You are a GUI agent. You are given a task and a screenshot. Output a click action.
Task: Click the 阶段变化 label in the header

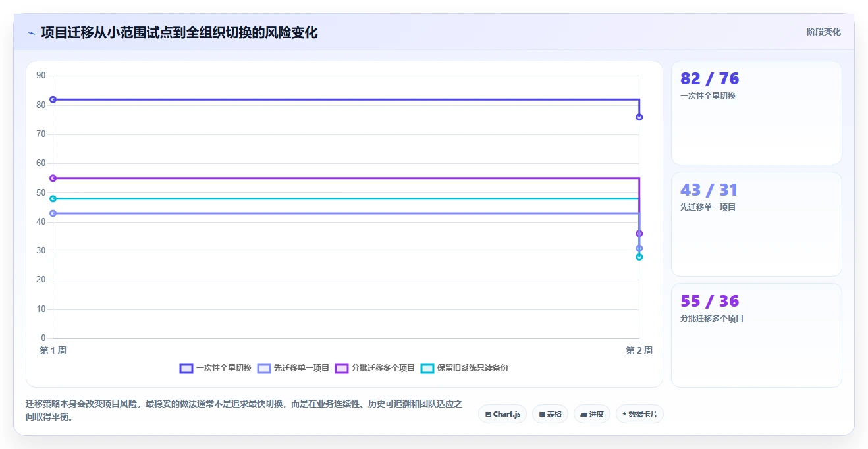click(x=823, y=32)
